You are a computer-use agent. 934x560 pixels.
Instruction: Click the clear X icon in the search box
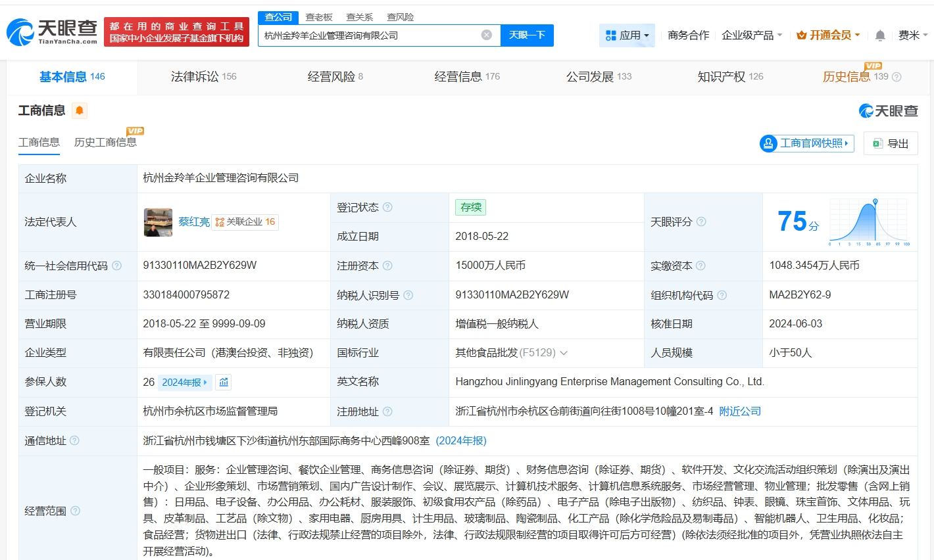(485, 35)
